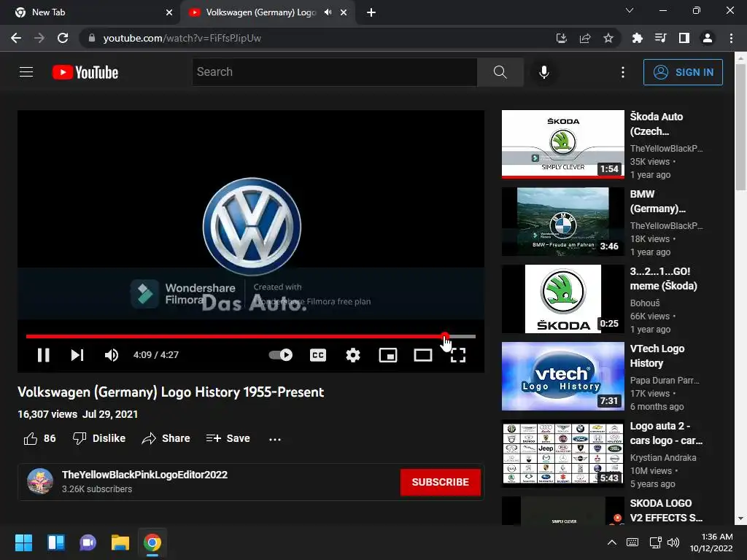Image resolution: width=747 pixels, height=560 pixels.
Task: Bookmark this page with star
Action: click(608, 38)
